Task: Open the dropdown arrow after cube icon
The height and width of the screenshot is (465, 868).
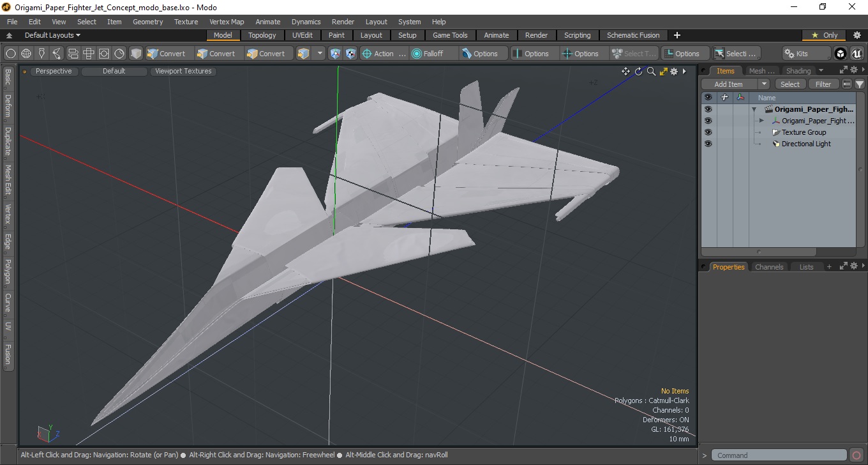Action: point(320,54)
